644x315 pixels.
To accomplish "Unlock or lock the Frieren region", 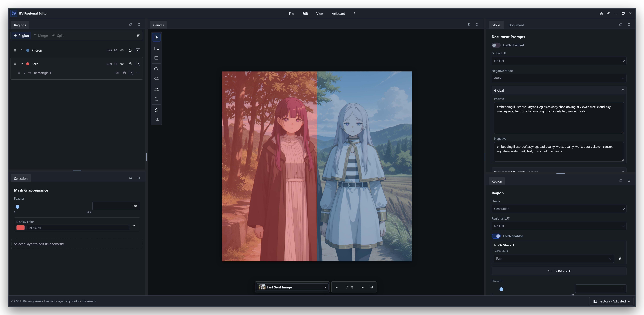I will [130, 50].
